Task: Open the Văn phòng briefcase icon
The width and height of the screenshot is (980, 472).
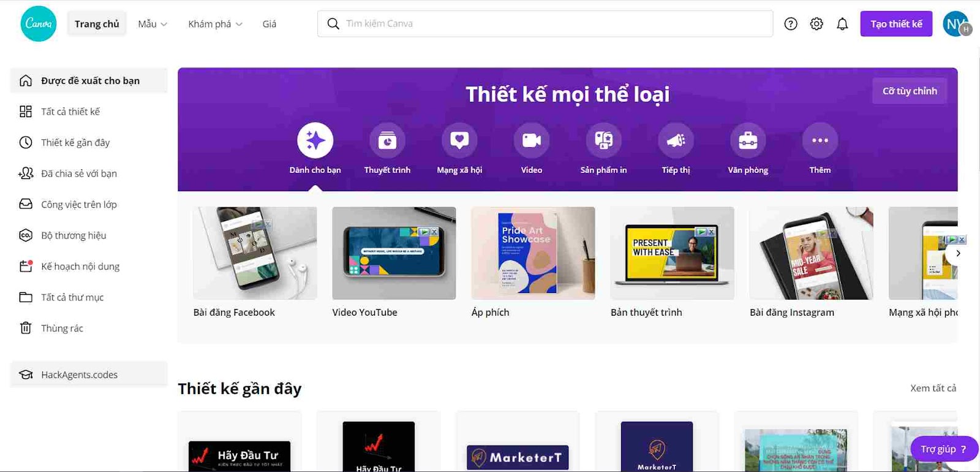Action: pos(748,140)
